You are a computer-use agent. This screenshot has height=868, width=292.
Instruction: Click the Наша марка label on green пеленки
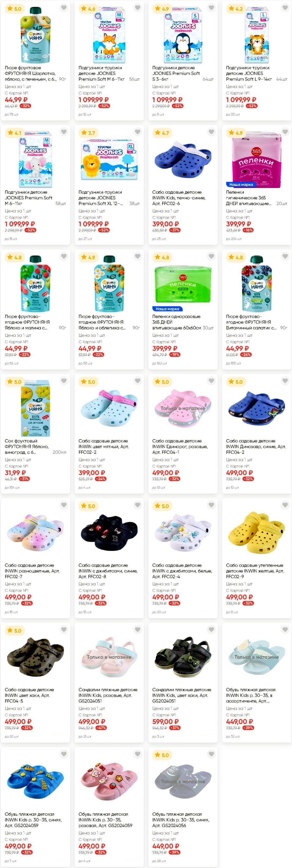pos(167,309)
